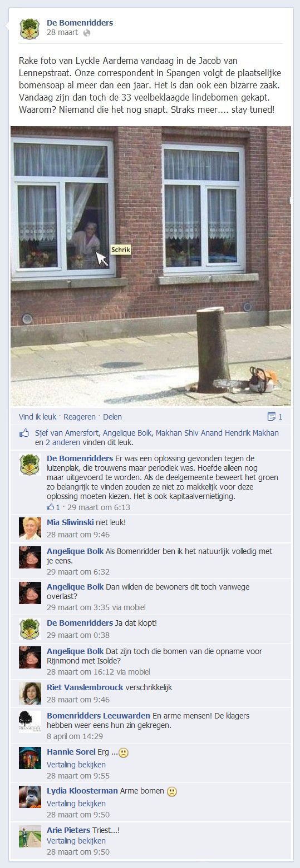The height and width of the screenshot is (868, 300).
Task: Share the post with Delen
Action: tap(112, 417)
